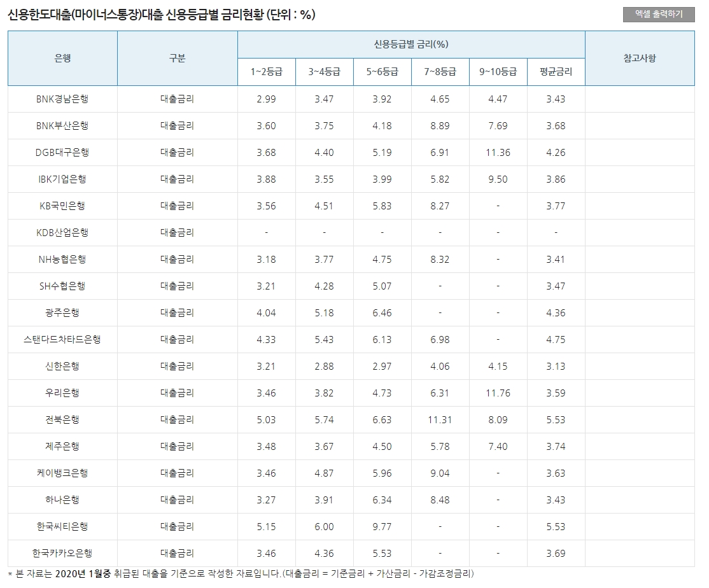Select the 은행 column header
The image size is (709, 588).
(x=62, y=59)
